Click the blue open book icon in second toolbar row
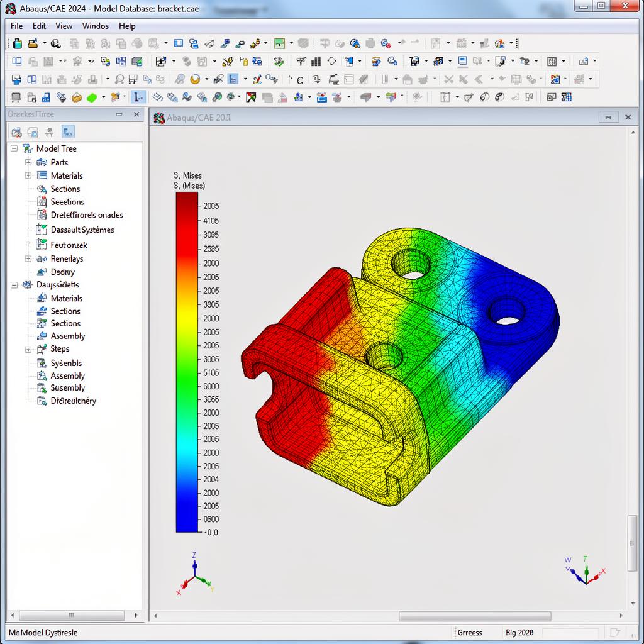Image resolution: width=644 pixels, height=644 pixels. (17, 61)
